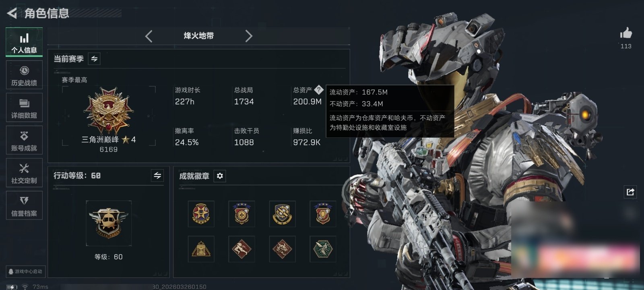
Task: Open the 社交定制 tab
Action: point(24,173)
